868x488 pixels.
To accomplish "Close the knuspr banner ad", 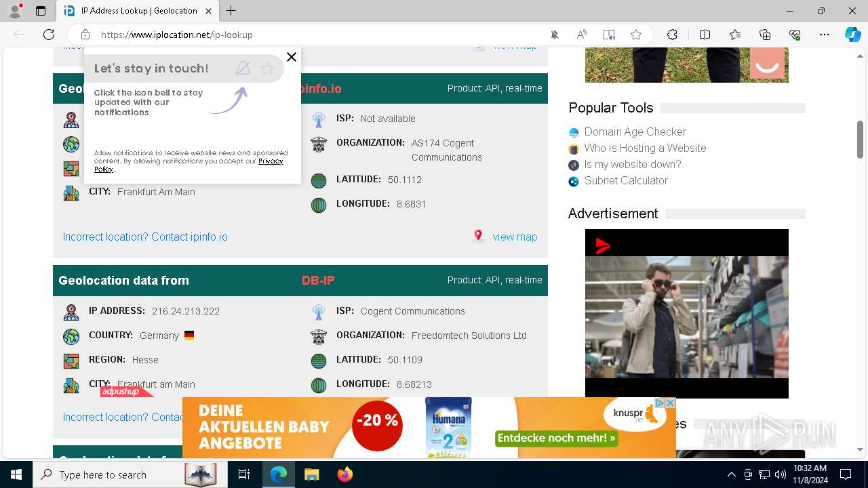I will (x=670, y=403).
